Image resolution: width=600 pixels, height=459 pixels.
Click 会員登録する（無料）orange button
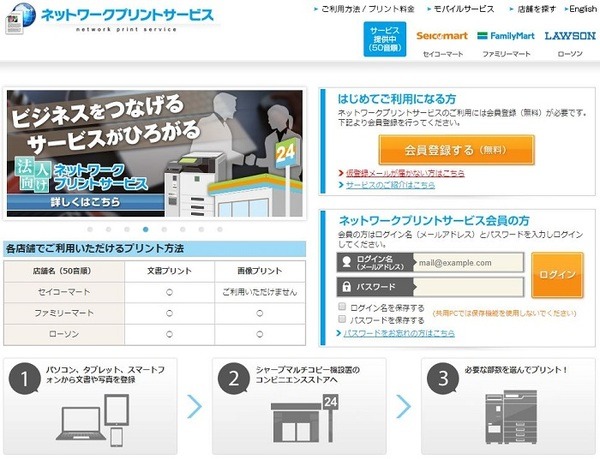click(x=456, y=150)
